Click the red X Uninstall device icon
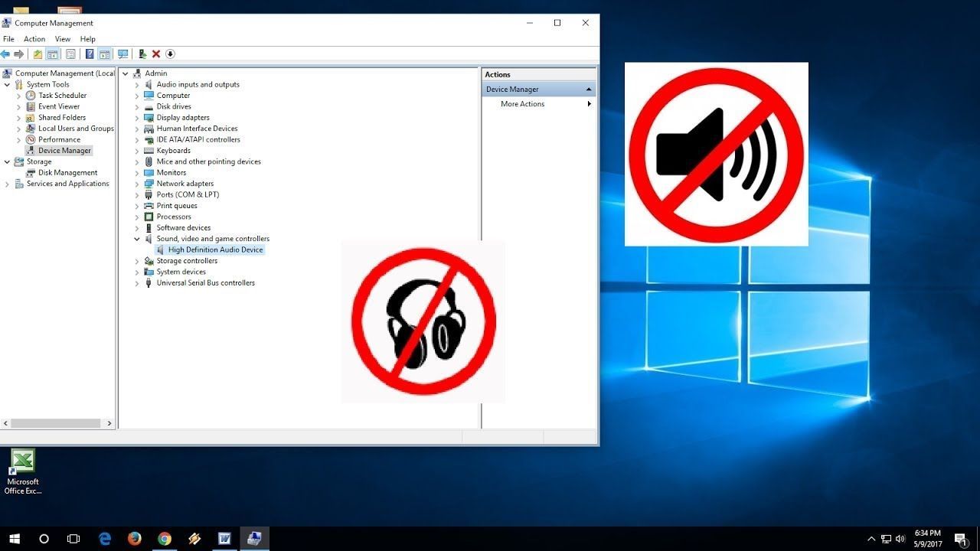980x551 pixels. point(156,54)
